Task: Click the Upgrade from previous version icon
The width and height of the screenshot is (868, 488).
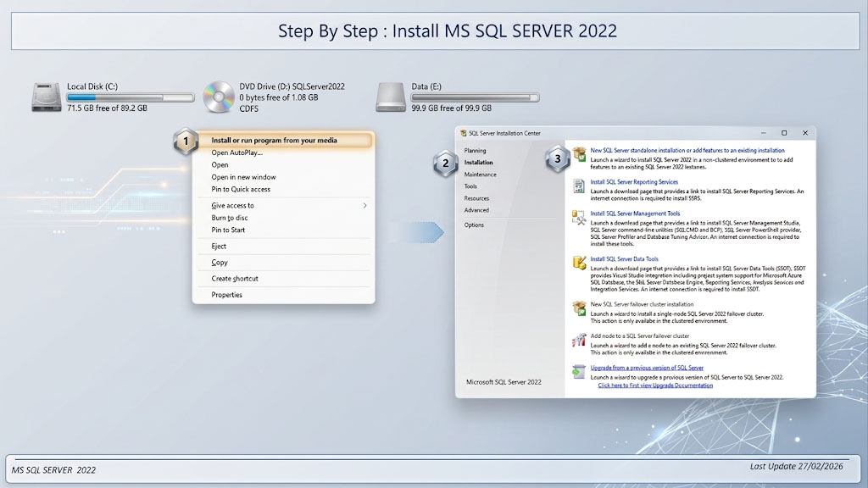Action: point(579,372)
